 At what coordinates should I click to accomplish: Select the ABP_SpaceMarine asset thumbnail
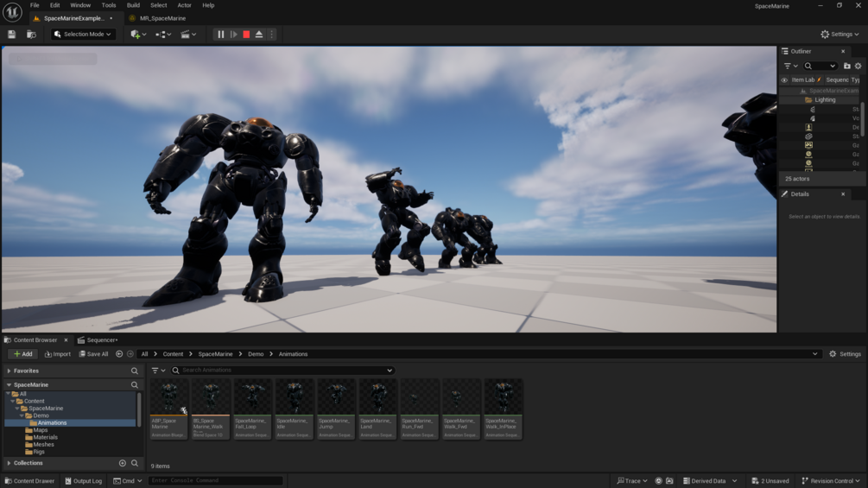tap(168, 409)
